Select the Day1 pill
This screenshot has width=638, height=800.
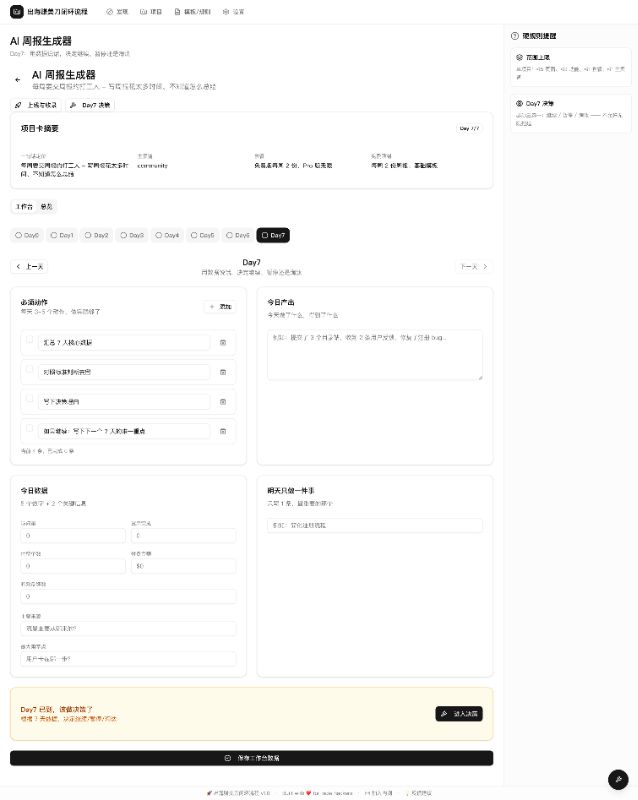tap(62, 235)
